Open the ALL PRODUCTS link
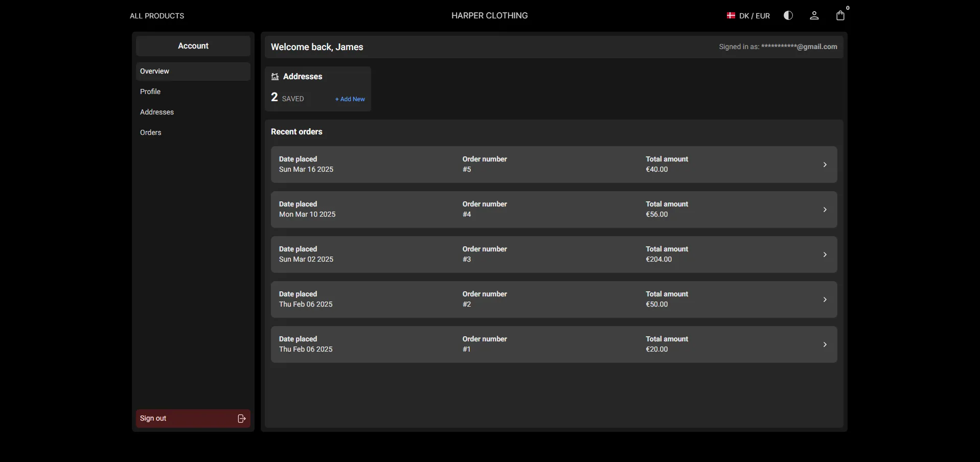 (x=157, y=16)
